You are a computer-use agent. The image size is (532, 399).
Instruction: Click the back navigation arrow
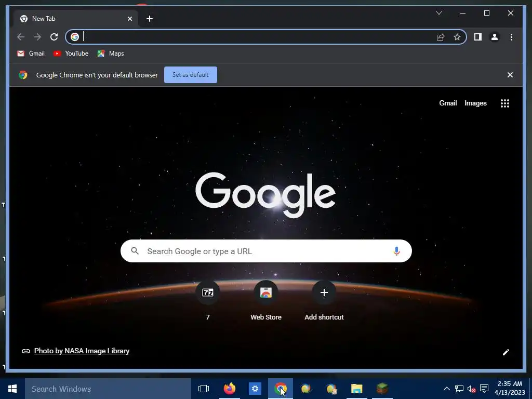point(21,37)
